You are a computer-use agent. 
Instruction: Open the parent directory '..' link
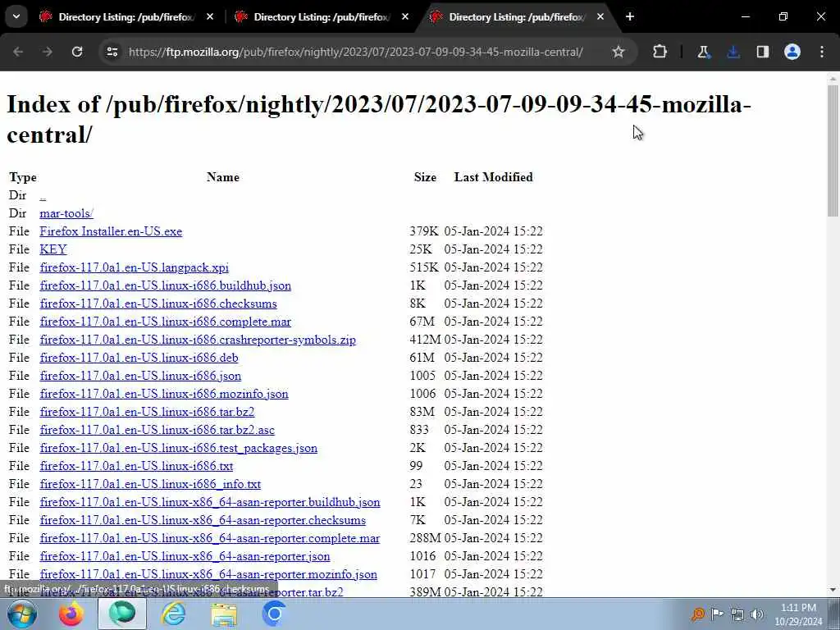point(43,195)
